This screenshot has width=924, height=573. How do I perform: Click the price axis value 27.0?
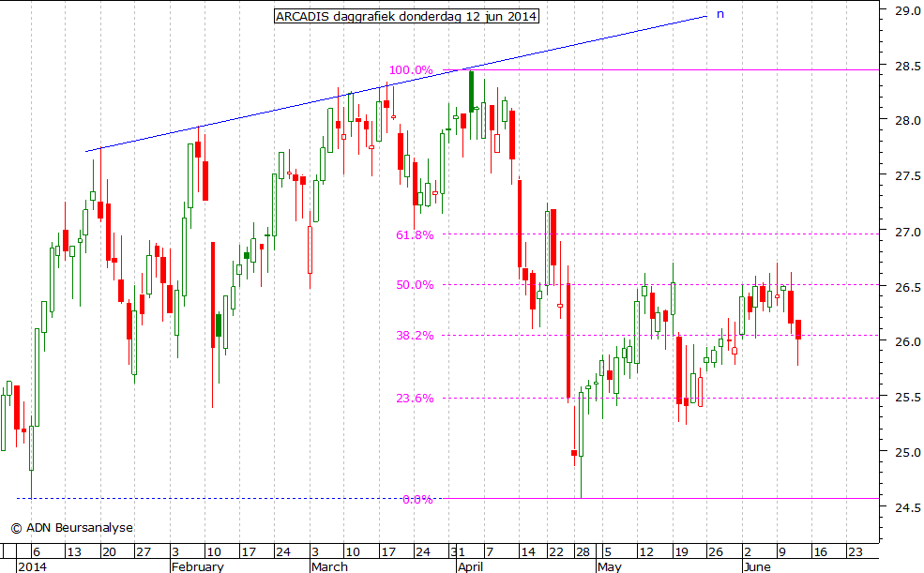(907, 232)
